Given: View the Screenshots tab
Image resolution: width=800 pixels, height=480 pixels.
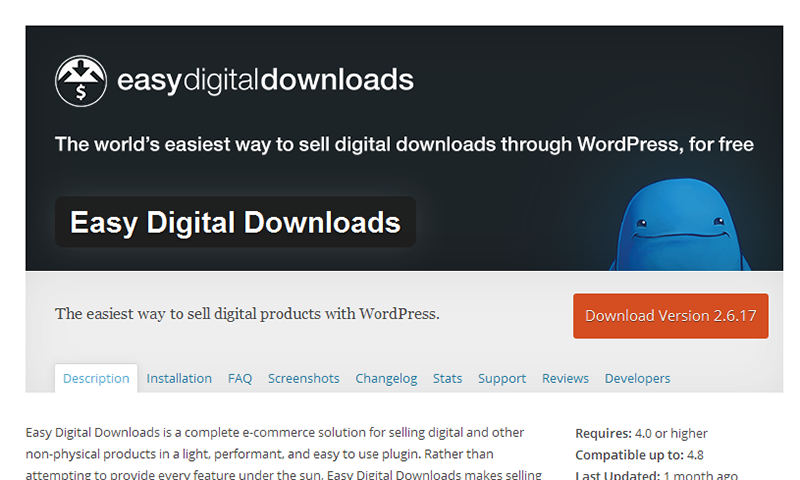Looking at the screenshot, I should tap(303, 378).
